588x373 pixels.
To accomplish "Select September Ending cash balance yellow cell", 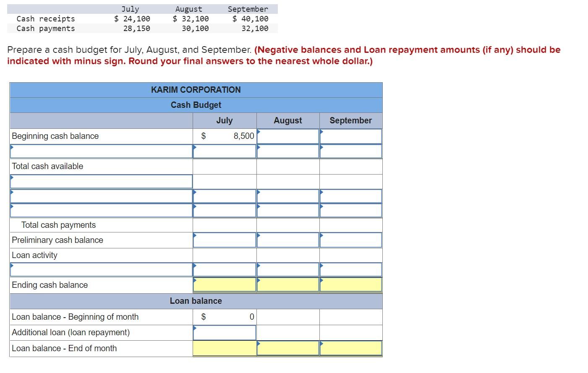I will coord(351,285).
